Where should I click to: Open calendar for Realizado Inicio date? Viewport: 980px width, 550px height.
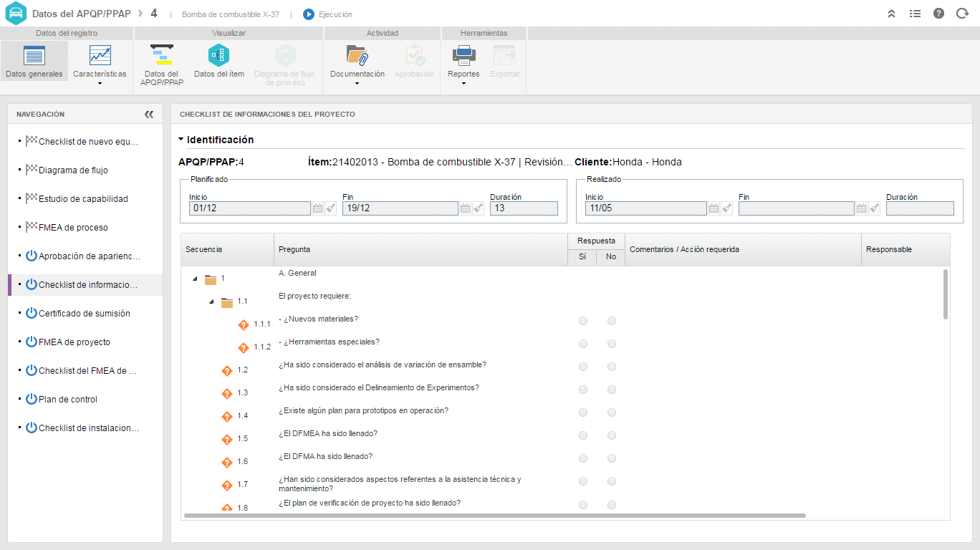pyautogui.click(x=714, y=208)
